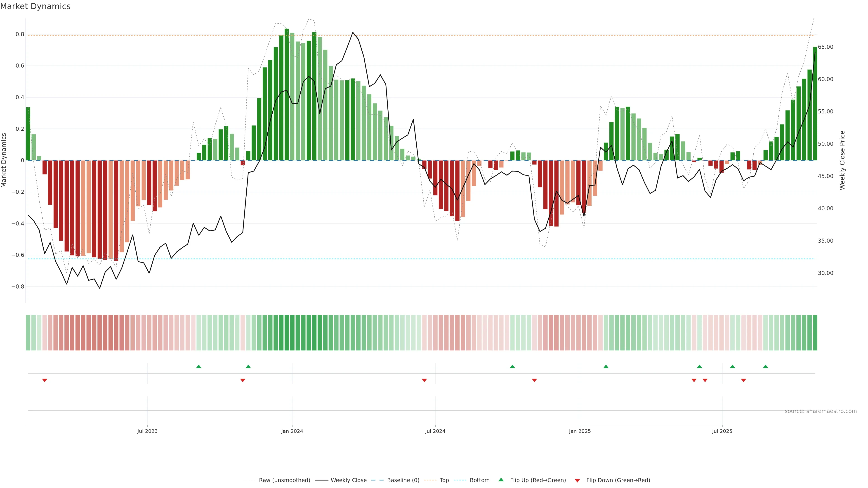
Task: Click the Weekly Close Price axis title
Action: (x=842, y=160)
